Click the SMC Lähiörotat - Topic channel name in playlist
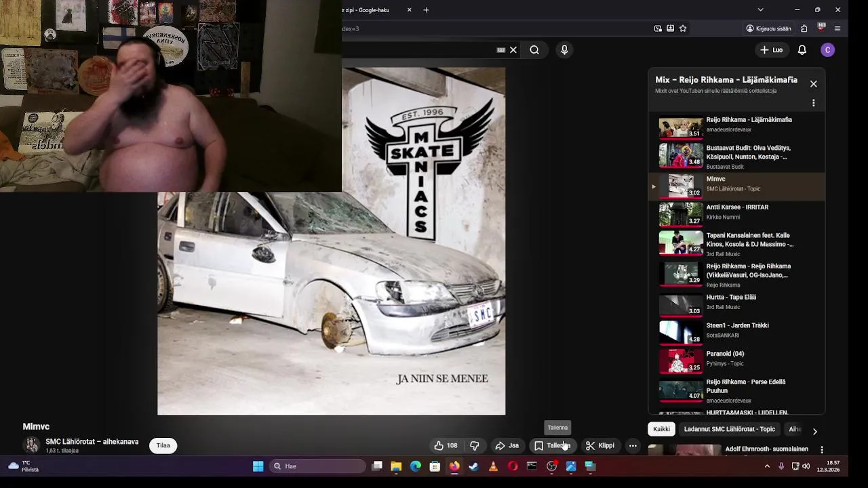Screen dimensions: 868x488 pyautogui.click(x=733, y=189)
